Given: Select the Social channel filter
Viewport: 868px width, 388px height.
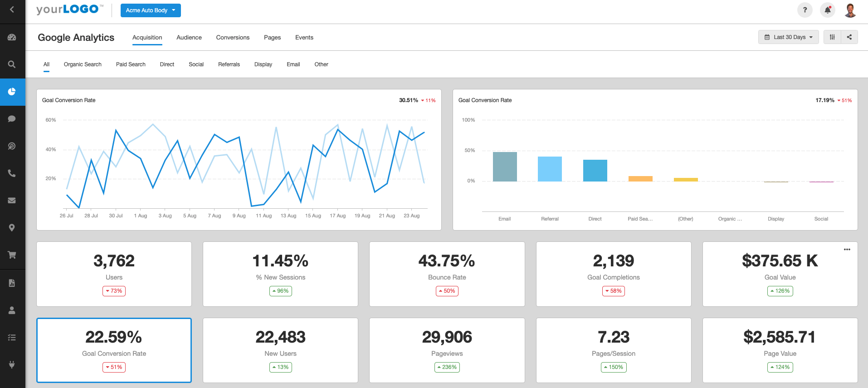Looking at the screenshot, I should pos(196,64).
